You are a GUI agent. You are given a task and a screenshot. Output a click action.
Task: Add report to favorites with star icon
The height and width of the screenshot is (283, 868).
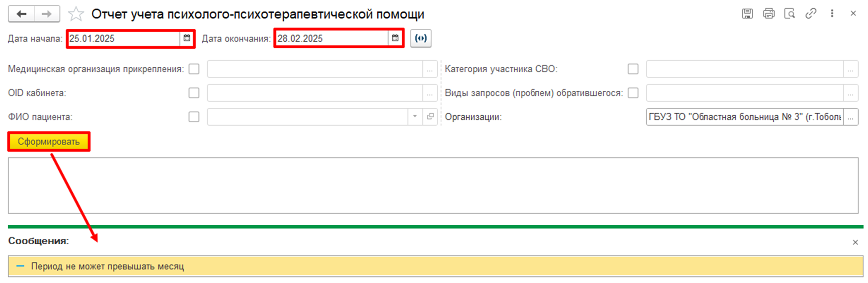pos(76,14)
